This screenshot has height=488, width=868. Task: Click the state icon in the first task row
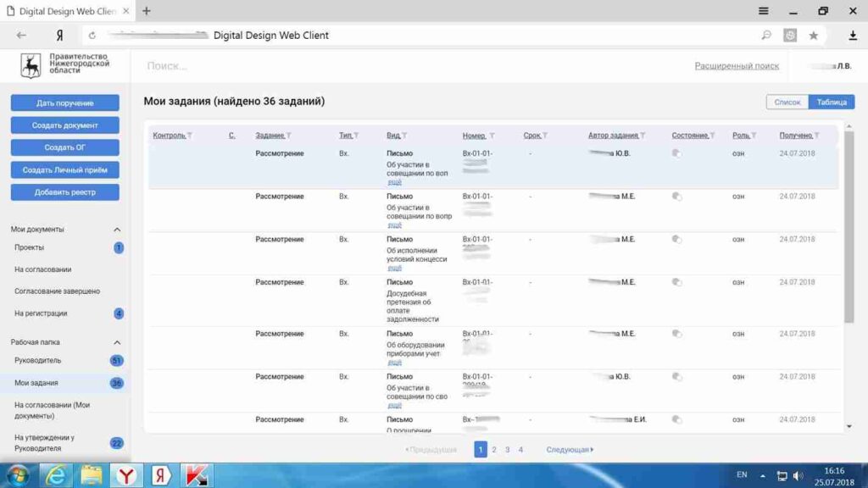(676, 153)
